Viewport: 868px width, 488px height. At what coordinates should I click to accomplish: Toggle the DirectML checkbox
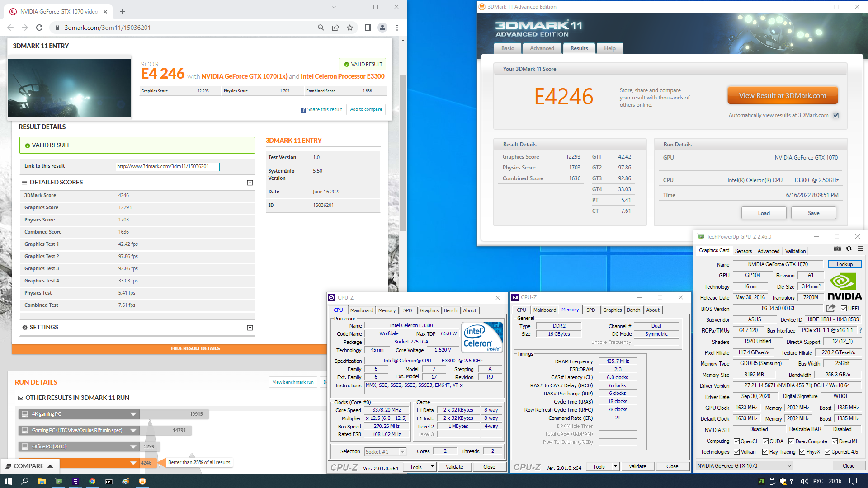(835, 441)
